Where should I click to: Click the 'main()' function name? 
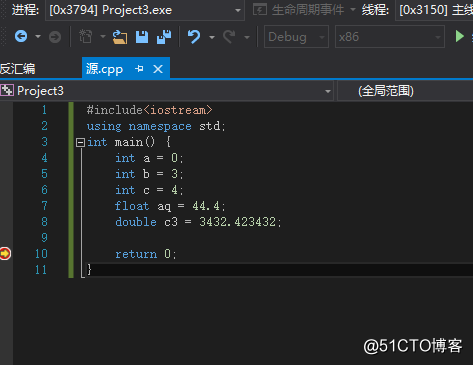click(135, 142)
